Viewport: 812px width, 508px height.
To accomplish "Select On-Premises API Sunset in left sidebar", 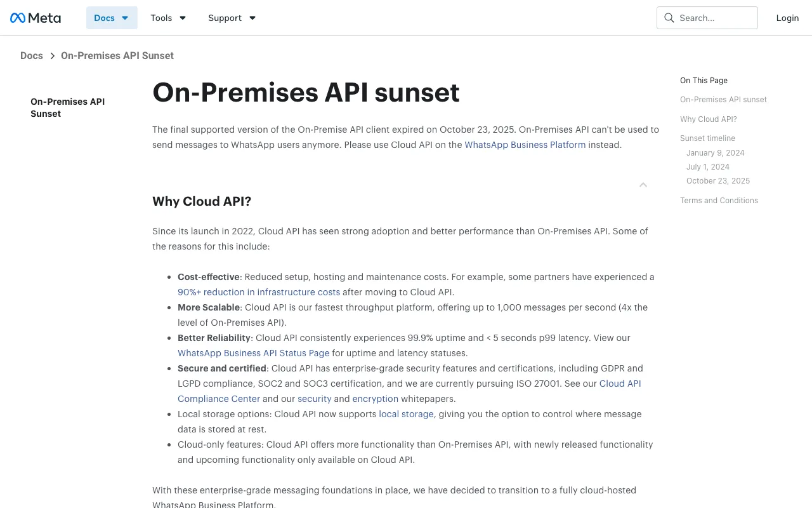I will click(x=68, y=107).
